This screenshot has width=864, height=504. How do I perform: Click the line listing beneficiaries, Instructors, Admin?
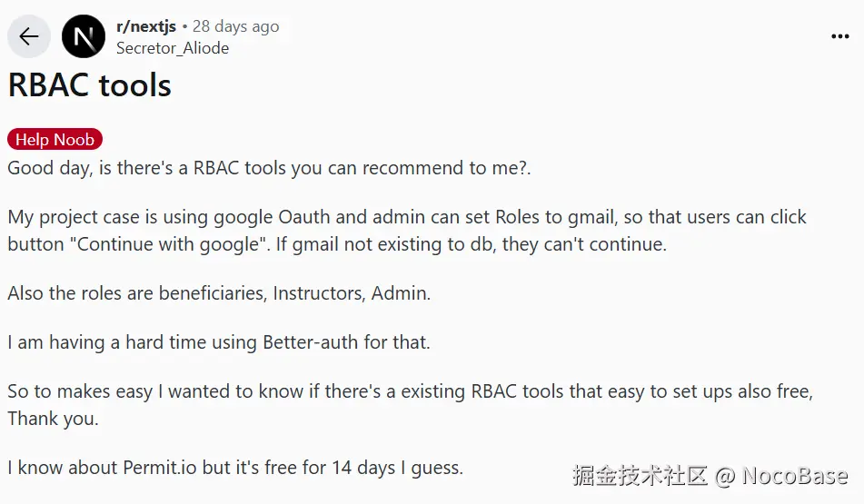(219, 293)
